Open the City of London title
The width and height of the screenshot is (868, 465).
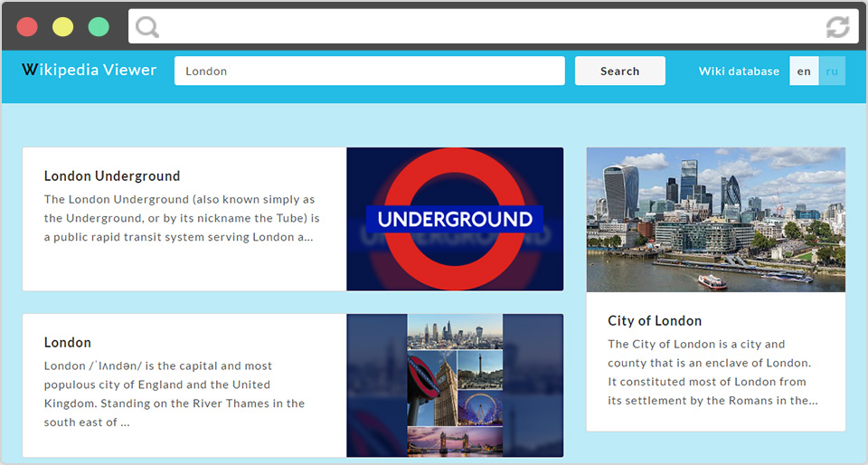pos(655,321)
